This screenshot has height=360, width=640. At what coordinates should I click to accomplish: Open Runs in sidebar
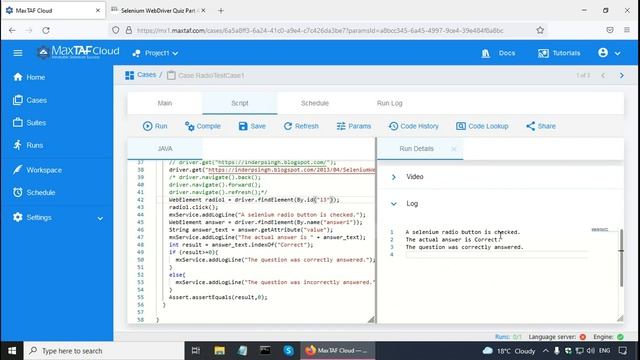[x=28, y=145]
